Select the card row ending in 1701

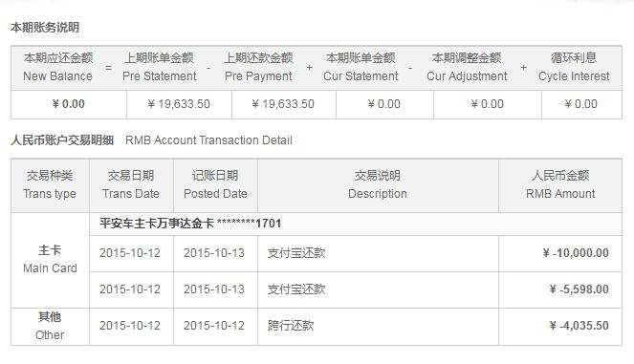356,224
